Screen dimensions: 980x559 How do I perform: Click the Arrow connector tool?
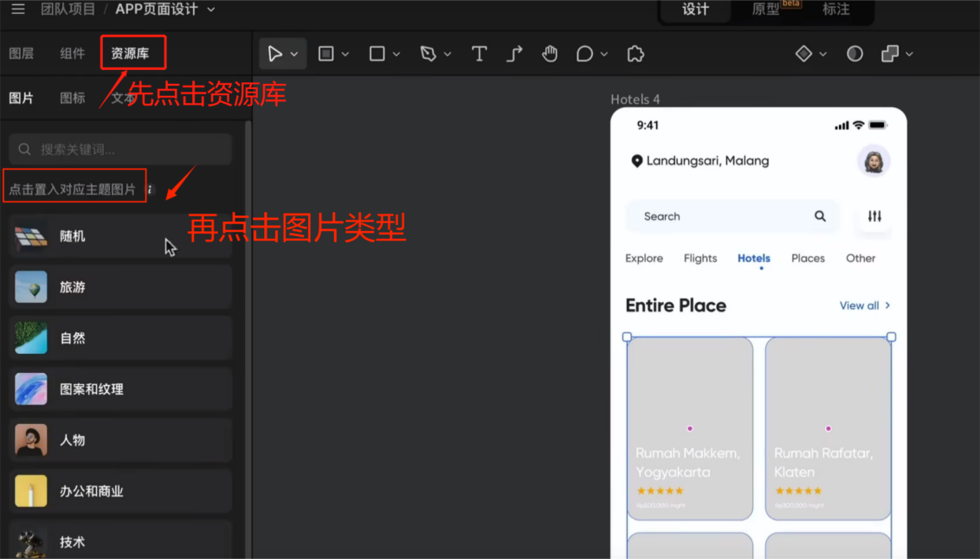tap(514, 54)
